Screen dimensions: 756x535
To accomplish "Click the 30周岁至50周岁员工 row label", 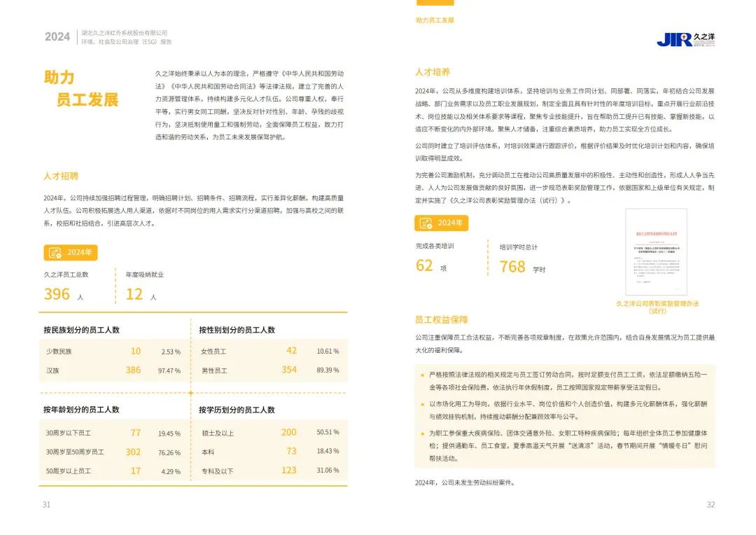I will (75, 452).
